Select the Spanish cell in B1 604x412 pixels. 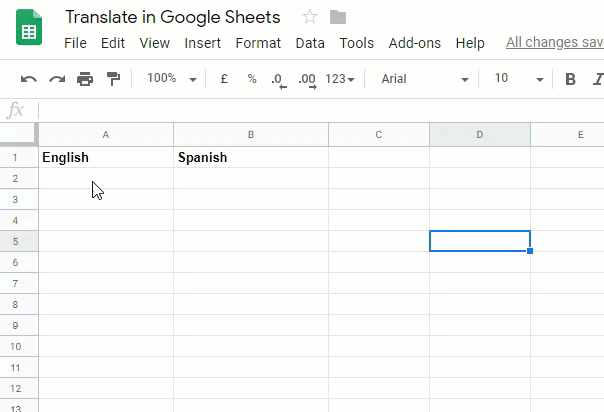point(251,157)
